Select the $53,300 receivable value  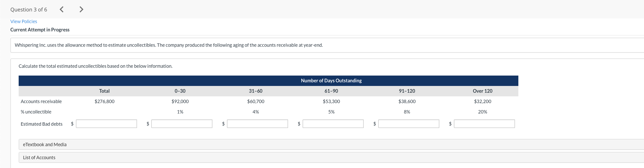[331, 102]
